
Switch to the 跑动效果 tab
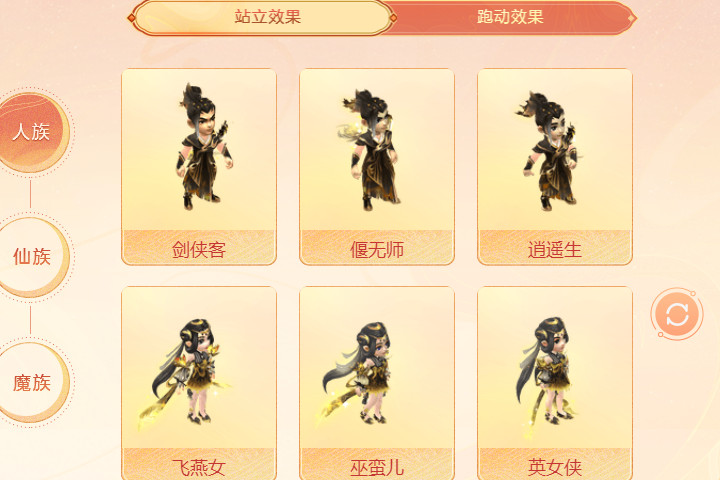pos(511,17)
